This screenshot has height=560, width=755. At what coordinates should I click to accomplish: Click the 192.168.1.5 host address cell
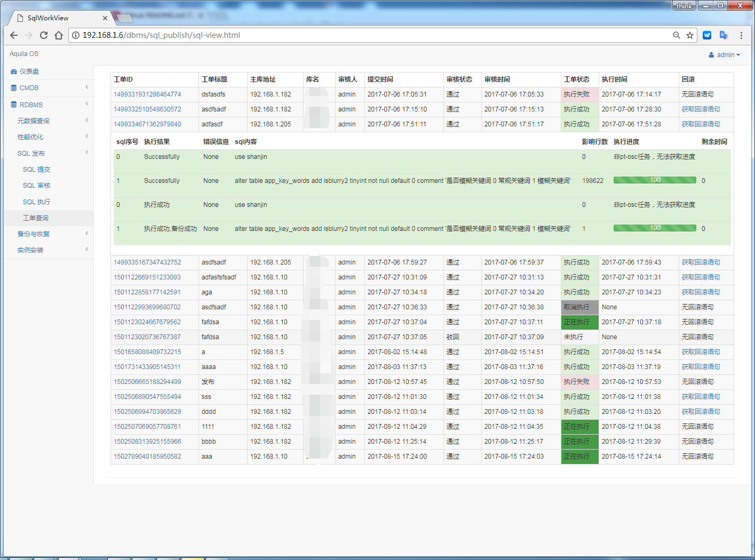pos(275,352)
